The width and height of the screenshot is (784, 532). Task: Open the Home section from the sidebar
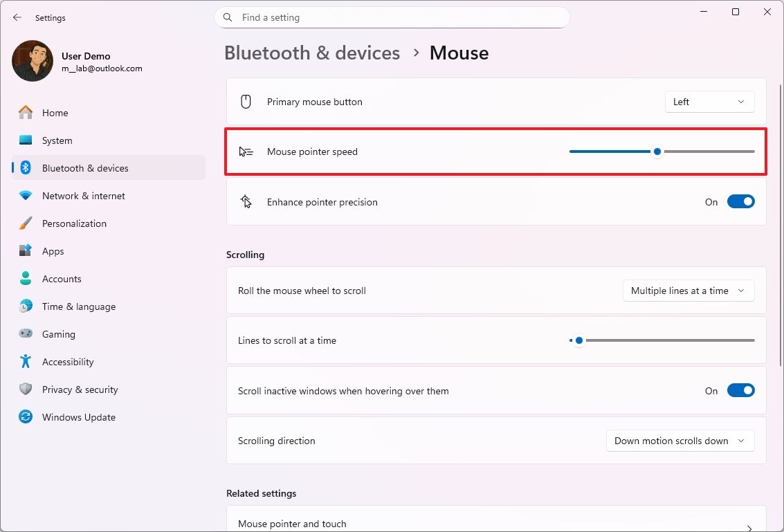coord(55,112)
